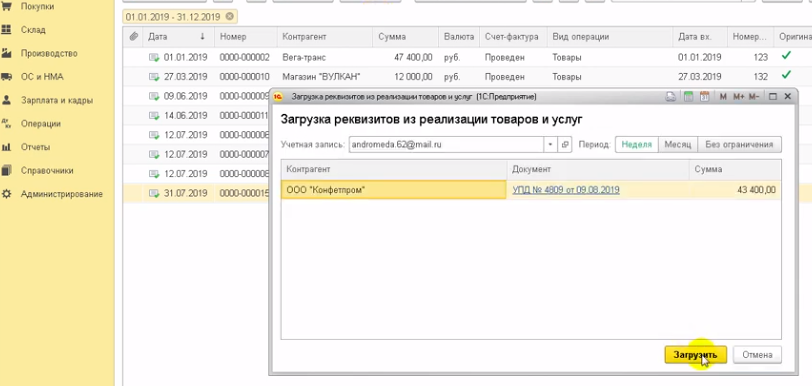Viewport: 812px width, 386px height.
Task: Click the Учетная запись email input field
Action: coord(446,145)
